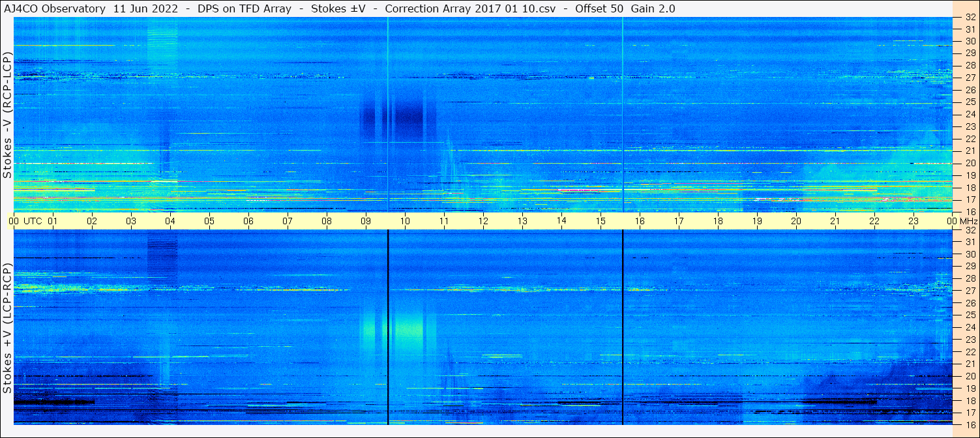Click '28' on upper panel frequency scale
Screen dimensions: 980x438
[970, 65]
